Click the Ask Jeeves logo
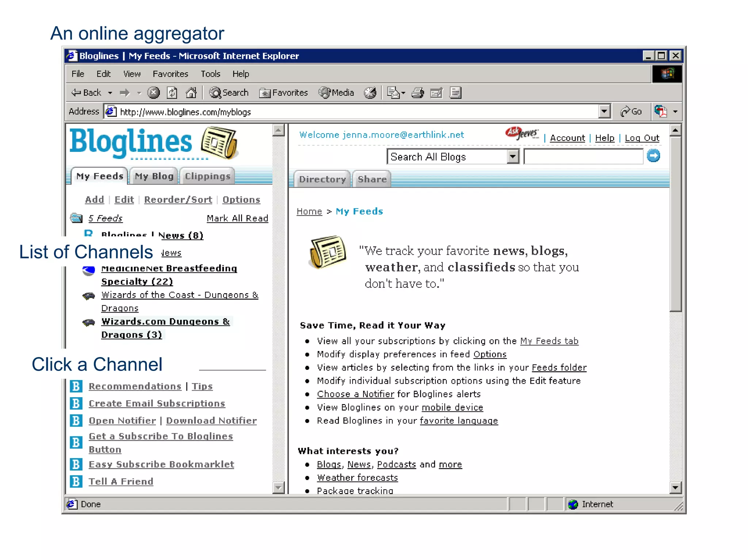 pos(522,133)
